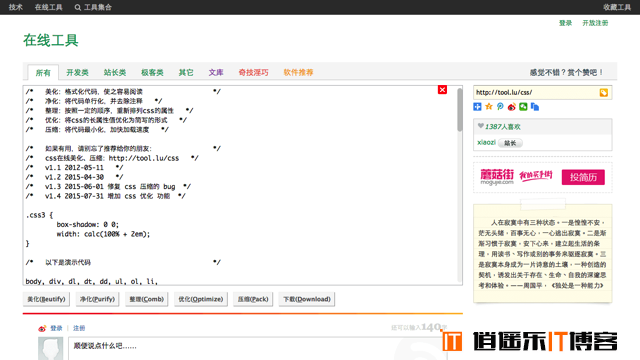This screenshot has width=640, height=360.
Task: Click the .css3 { selector line
Action: [x=39, y=215]
